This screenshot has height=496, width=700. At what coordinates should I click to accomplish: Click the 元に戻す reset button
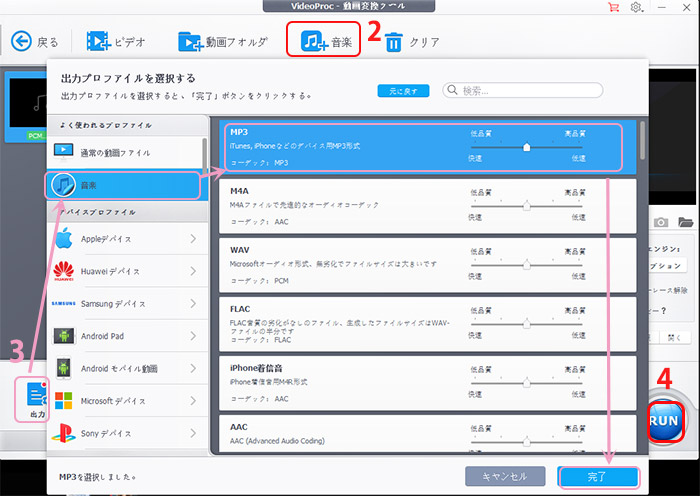coord(403,91)
